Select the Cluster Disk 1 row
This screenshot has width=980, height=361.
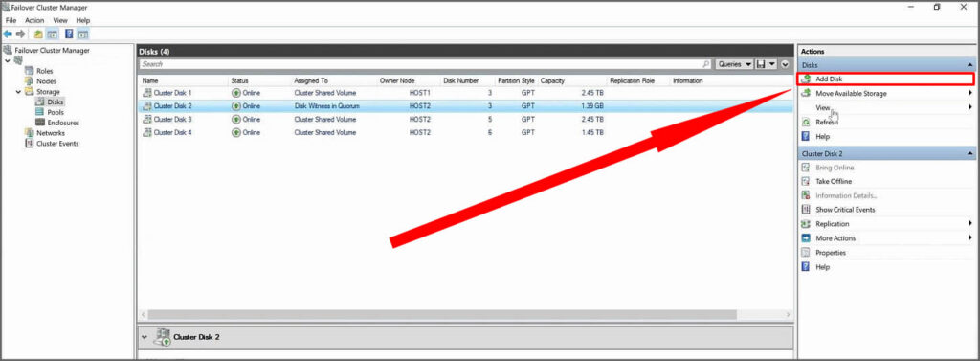pyautogui.click(x=466, y=93)
